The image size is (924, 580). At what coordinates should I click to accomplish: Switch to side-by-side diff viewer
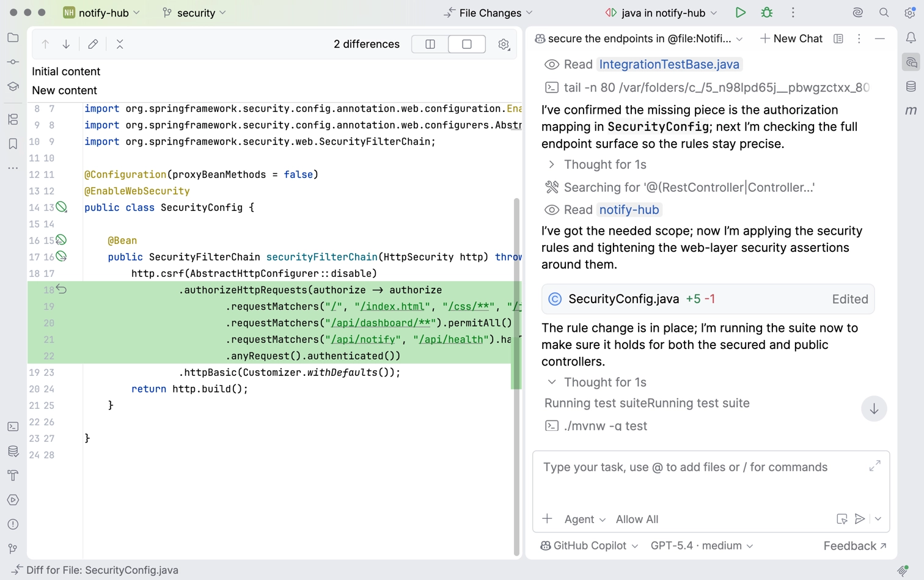tap(430, 44)
